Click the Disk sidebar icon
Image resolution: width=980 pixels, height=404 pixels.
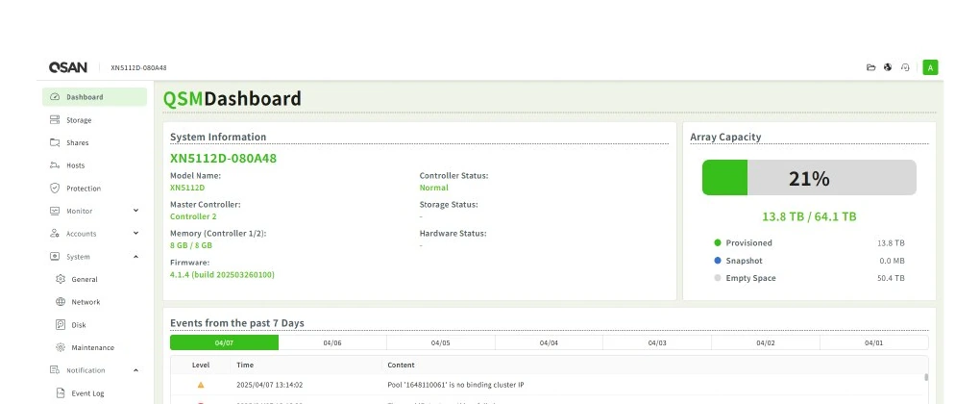pos(61,324)
